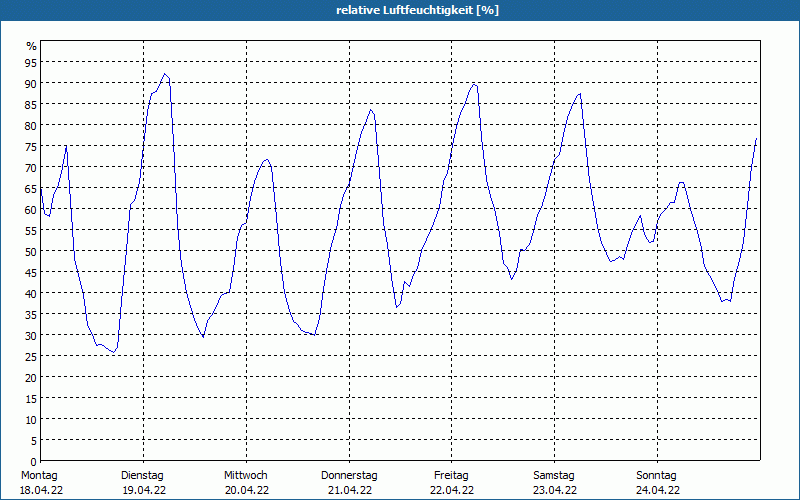The image size is (800, 500).
Task: Click the humidity peak just after the Freitag gridline
Action: (474, 84)
